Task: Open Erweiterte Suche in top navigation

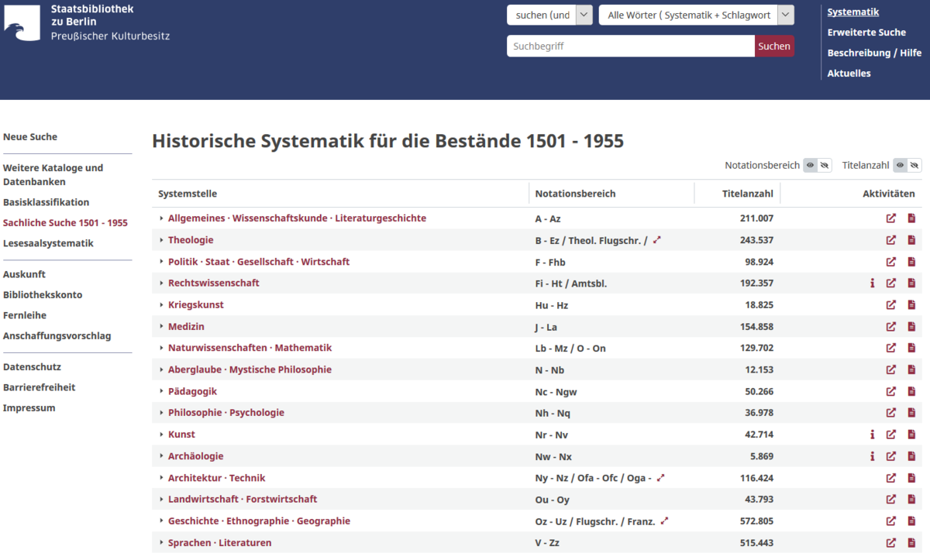Action: pos(866,33)
